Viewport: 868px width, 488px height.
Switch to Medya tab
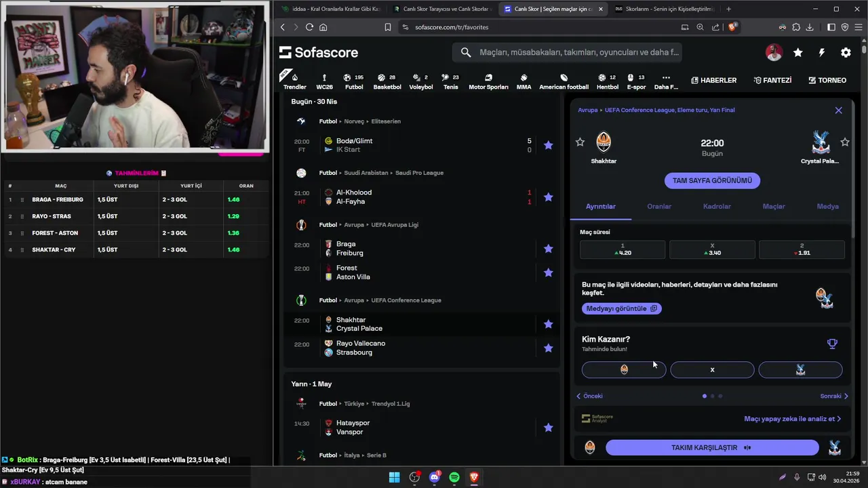click(828, 206)
